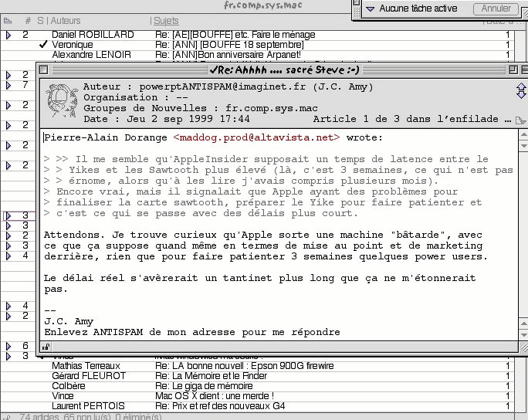Click the '74 articles, 65 non lu(s)' status text
528x420 pixels.
pyautogui.click(x=90, y=417)
